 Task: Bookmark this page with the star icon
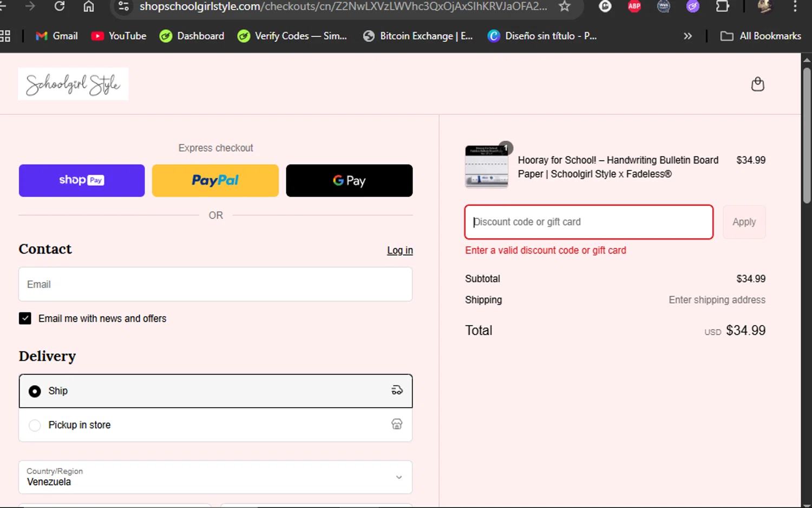tap(565, 6)
